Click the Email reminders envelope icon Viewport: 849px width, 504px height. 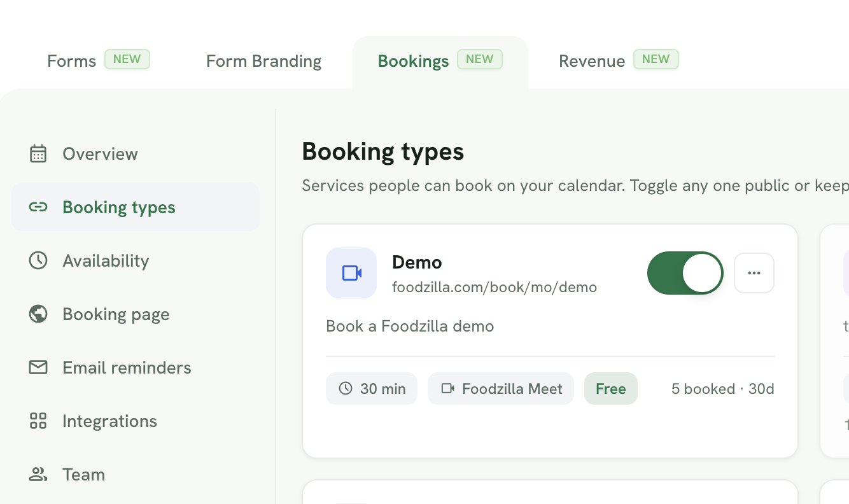[x=38, y=368]
